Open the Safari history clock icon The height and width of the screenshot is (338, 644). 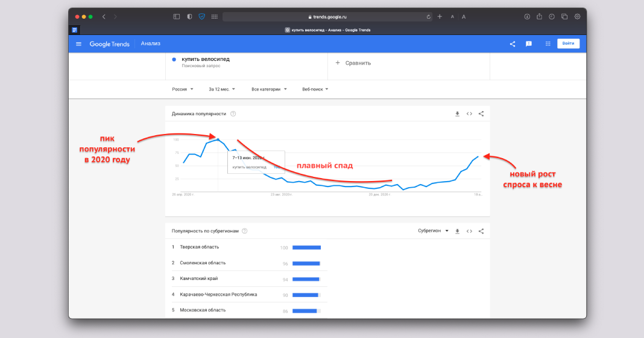point(552,17)
